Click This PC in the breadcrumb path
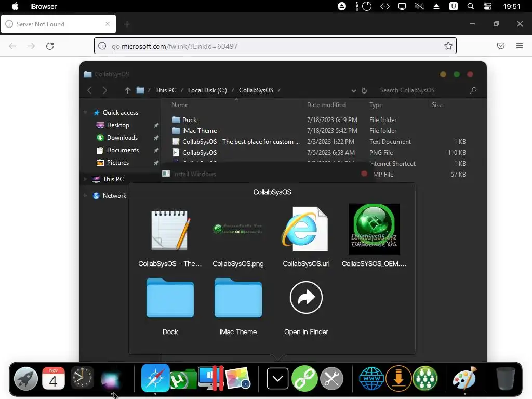532x399 pixels. pyautogui.click(x=166, y=90)
